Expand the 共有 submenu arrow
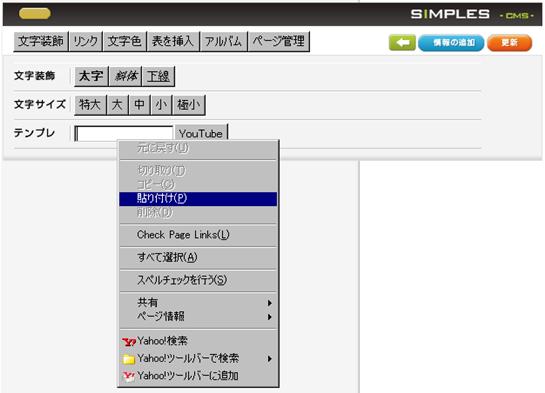This screenshot has height=393, width=545. 269,303
